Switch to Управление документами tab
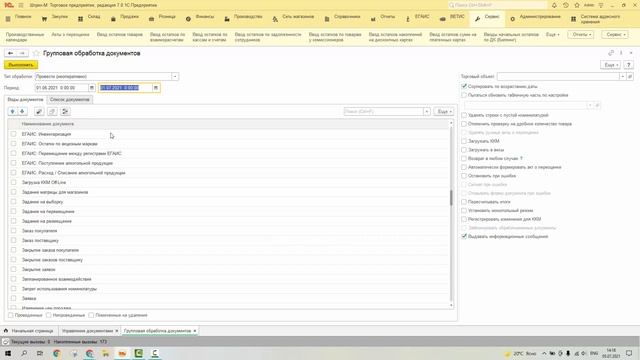Viewport: 640px width, 360px height. pos(87,331)
